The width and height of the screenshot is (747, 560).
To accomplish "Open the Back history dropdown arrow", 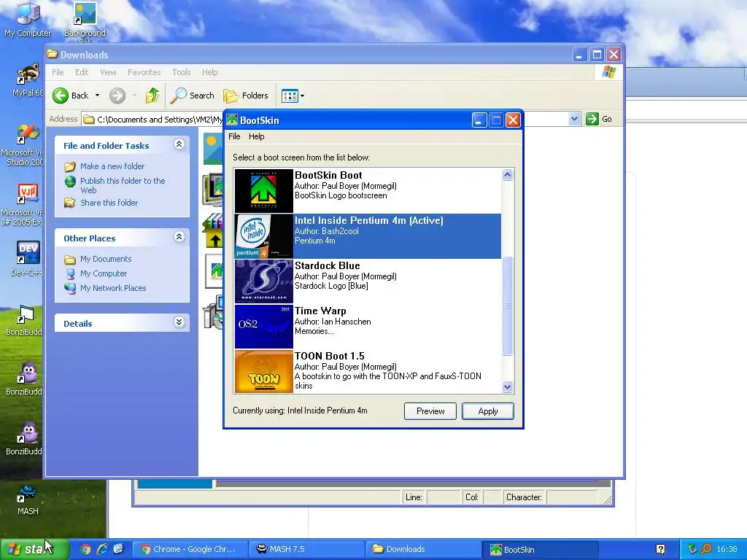I will click(x=97, y=96).
